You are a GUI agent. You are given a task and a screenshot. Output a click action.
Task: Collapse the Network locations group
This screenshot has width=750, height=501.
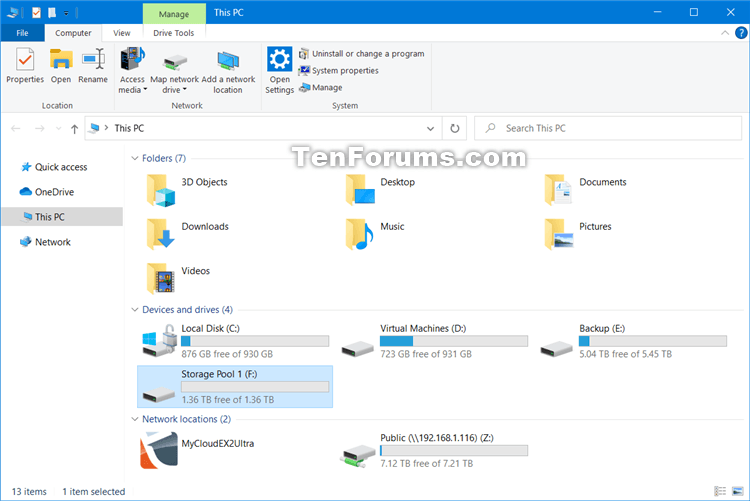click(135, 419)
